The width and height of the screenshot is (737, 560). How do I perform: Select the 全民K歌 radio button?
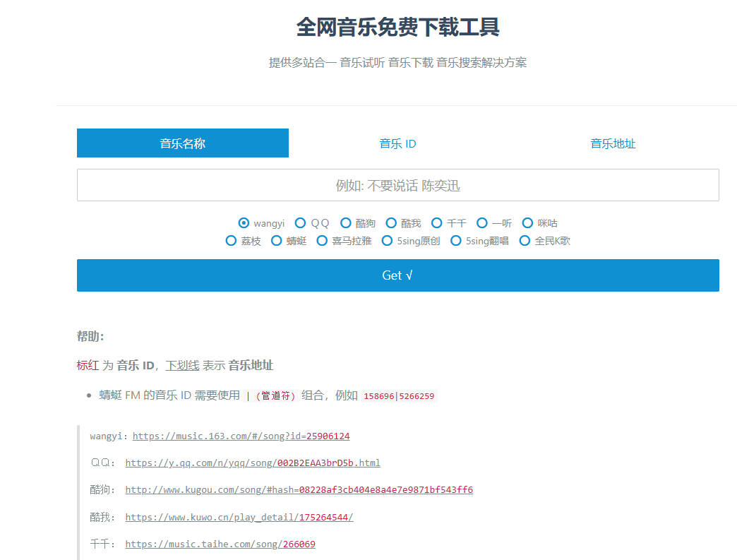pos(525,241)
